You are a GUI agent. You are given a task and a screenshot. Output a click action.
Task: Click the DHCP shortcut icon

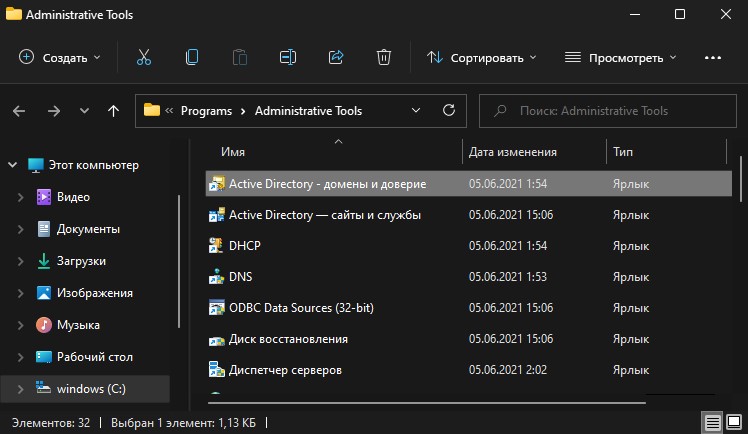(x=216, y=246)
